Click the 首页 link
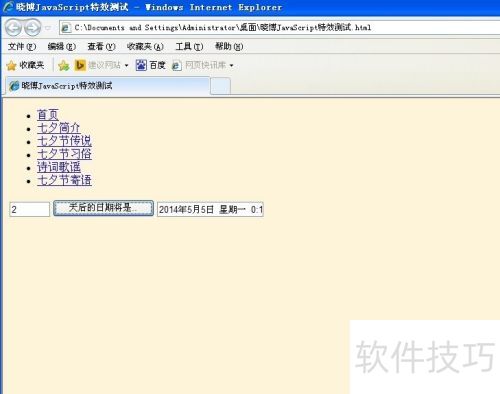 [48, 115]
